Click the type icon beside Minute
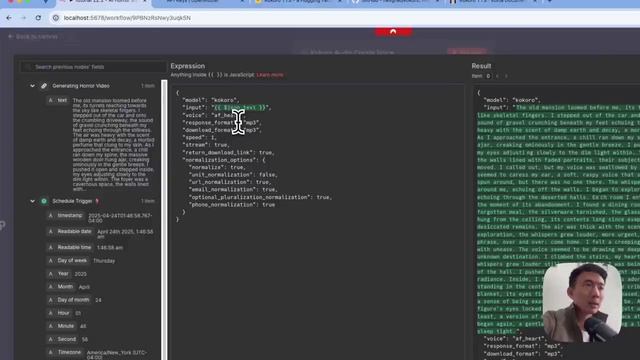This screenshot has height=360, width=640. 51,326
